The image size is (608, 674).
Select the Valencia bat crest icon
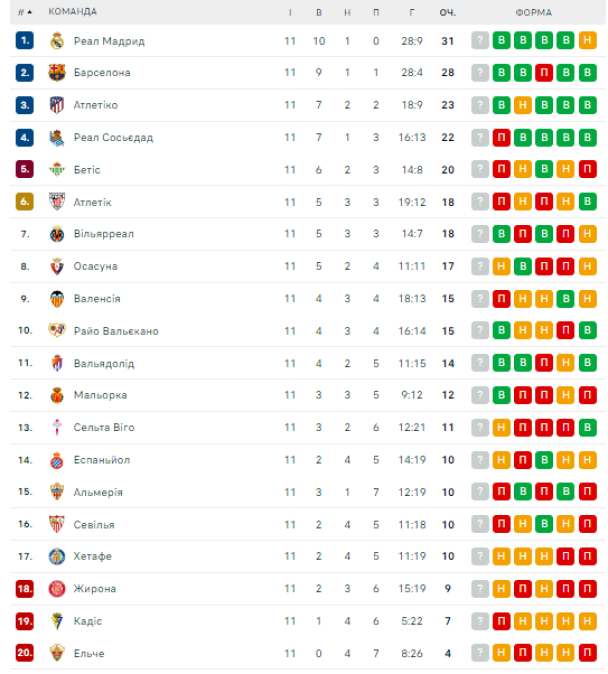[x=57, y=299]
